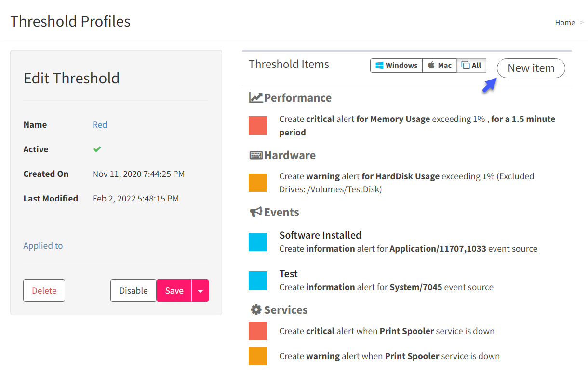Edit the threshold name Red
588x389 pixels.
[100, 125]
